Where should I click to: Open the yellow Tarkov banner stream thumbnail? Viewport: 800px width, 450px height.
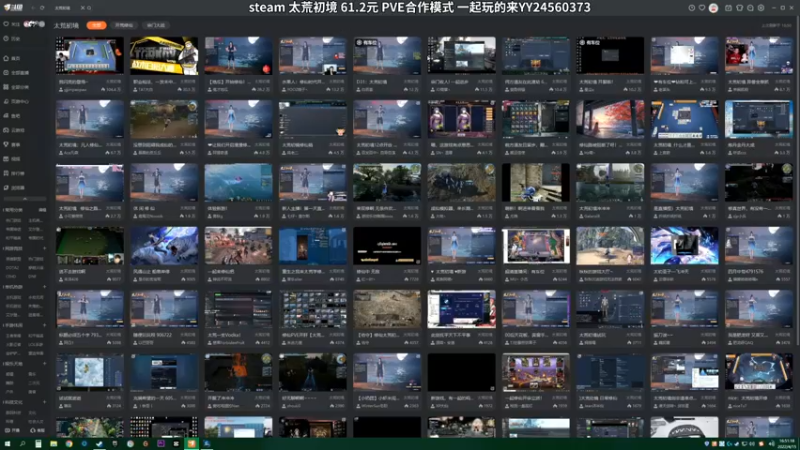pos(164,56)
